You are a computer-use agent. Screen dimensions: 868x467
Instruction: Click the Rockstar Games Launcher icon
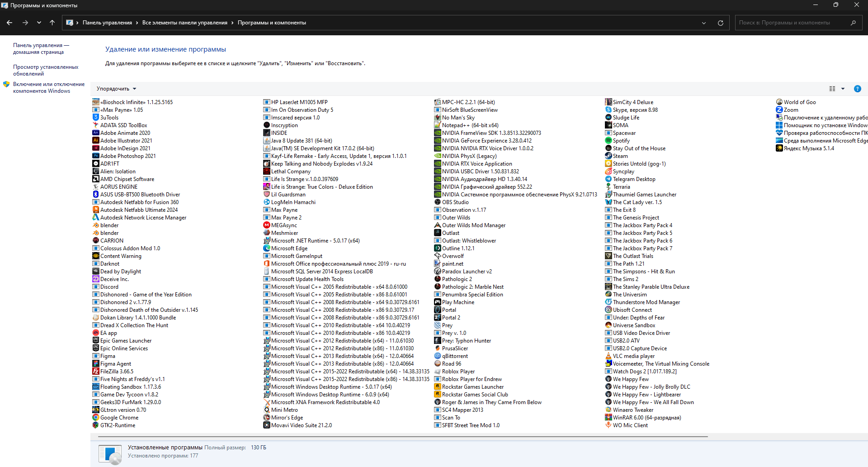pyautogui.click(x=438, y=387)
